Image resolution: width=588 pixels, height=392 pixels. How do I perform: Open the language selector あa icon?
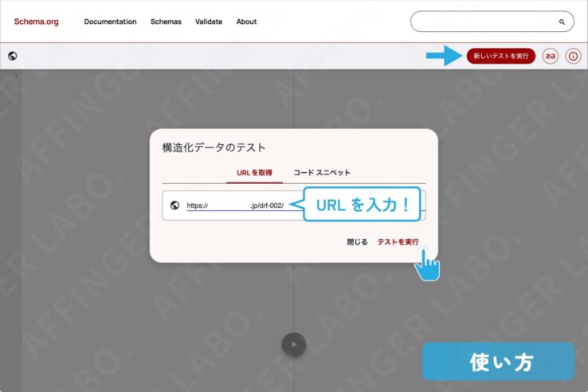(550, 56)
